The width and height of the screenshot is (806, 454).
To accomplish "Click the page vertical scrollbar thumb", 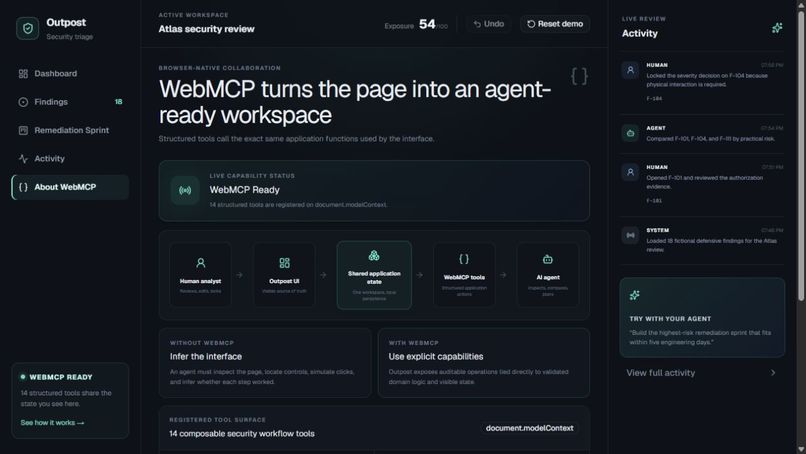I will coord(801,155).
